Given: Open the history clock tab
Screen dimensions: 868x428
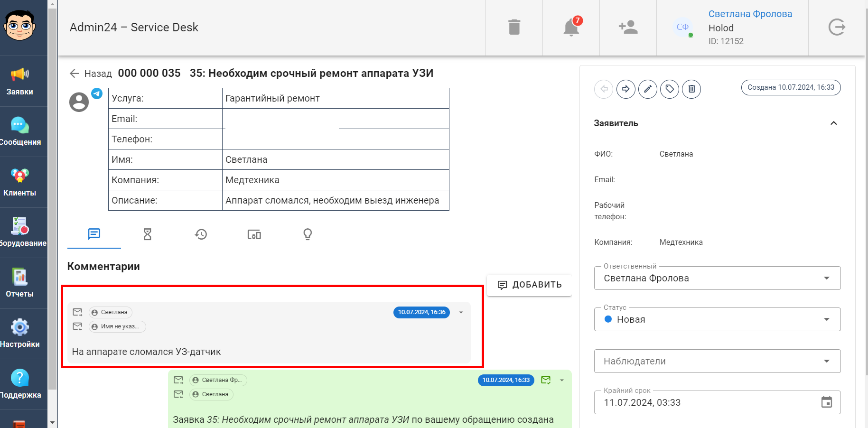Looking at the screenshot, I should click(201, 234).
